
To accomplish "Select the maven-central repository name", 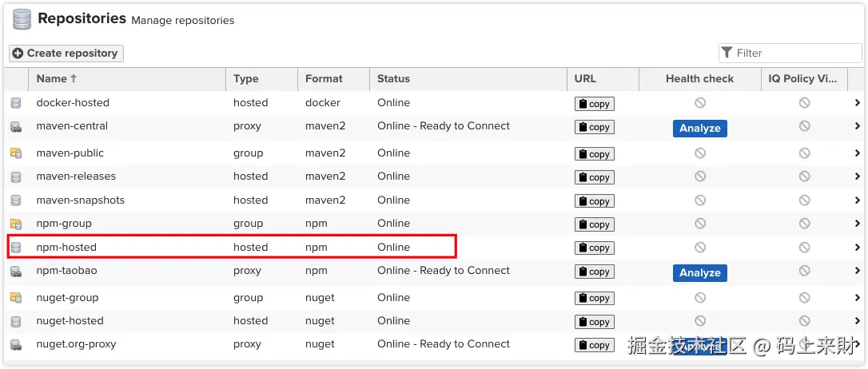I will (x=72, y=126).
